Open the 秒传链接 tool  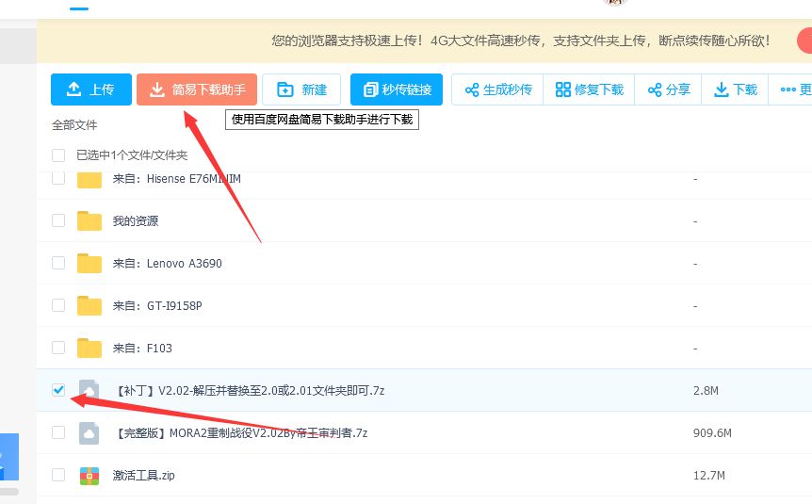point(396,89)
